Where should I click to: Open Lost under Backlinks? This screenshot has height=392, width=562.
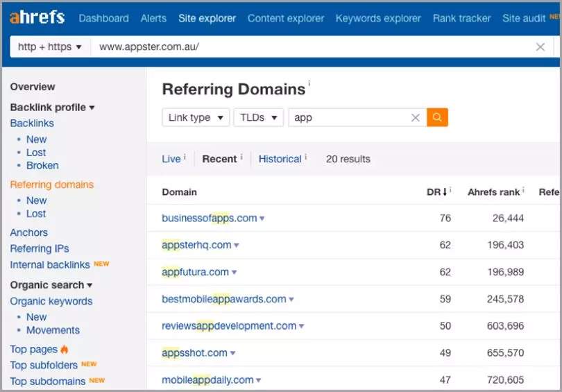36,152
